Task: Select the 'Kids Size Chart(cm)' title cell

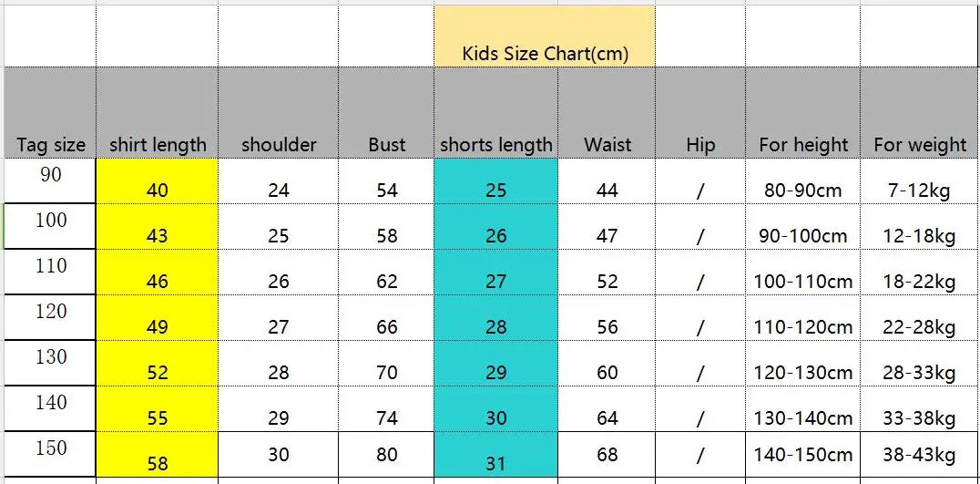Action: pos(544,36)
